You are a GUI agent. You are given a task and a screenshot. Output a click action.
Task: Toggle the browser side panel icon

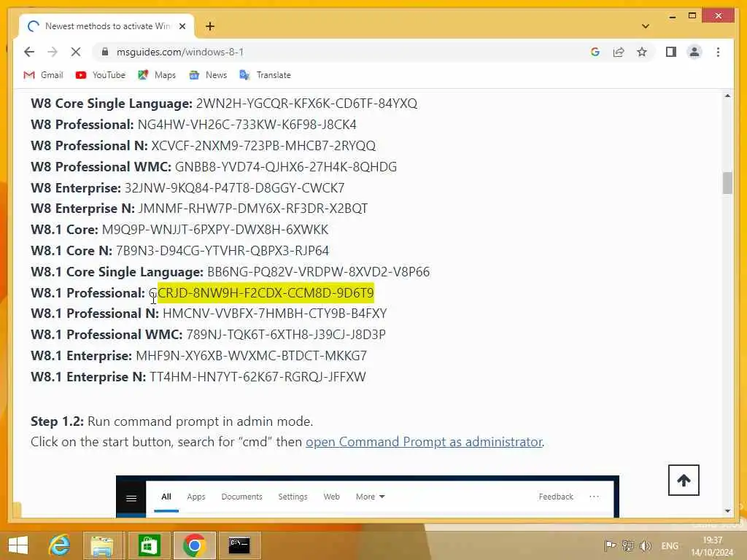[671, 52]
